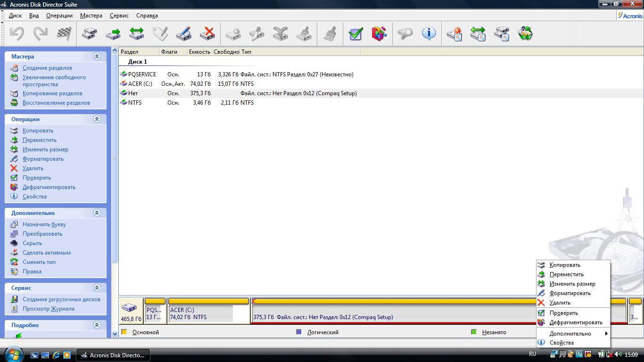
Task: Choose Форматировать in the context menu
Action: [573, 293]
